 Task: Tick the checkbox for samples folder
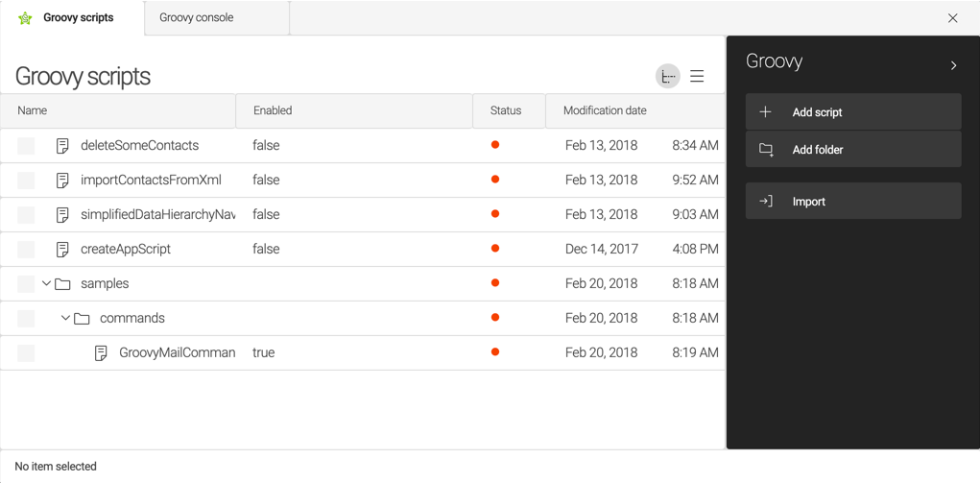pyautogui.click(x=26, y=283)
